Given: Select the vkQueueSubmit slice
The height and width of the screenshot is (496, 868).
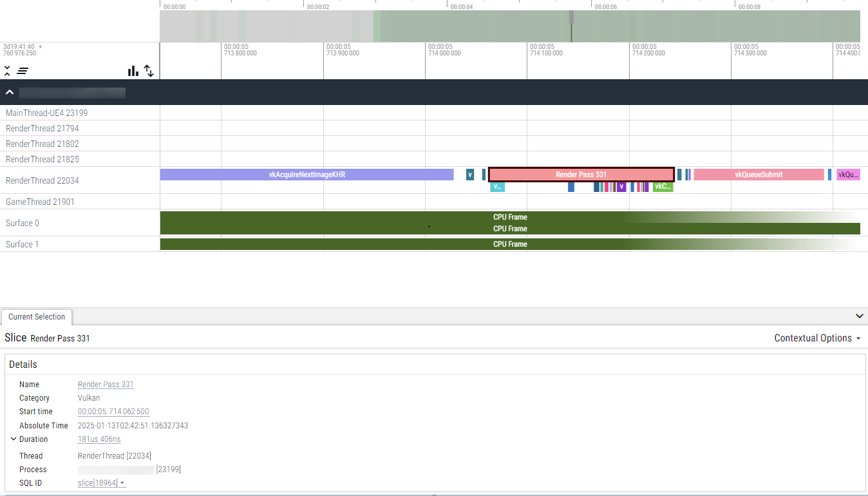Looking at the screenshot, I should coord(759,174).
